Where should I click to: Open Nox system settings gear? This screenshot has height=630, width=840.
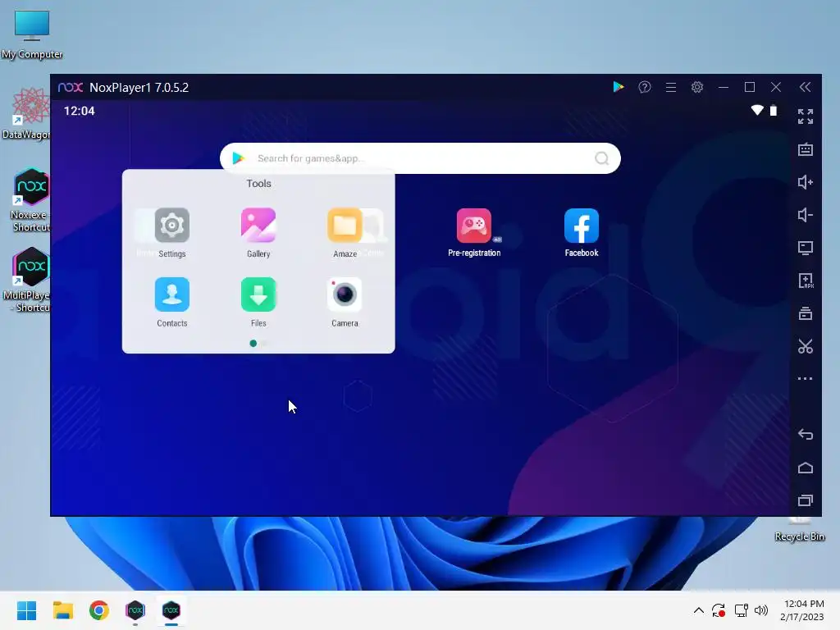[697, 87]
